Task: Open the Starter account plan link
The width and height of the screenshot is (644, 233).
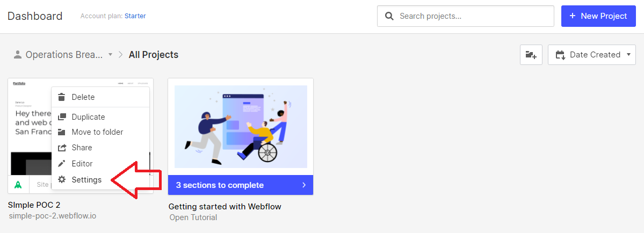Action: pos(135,16)
